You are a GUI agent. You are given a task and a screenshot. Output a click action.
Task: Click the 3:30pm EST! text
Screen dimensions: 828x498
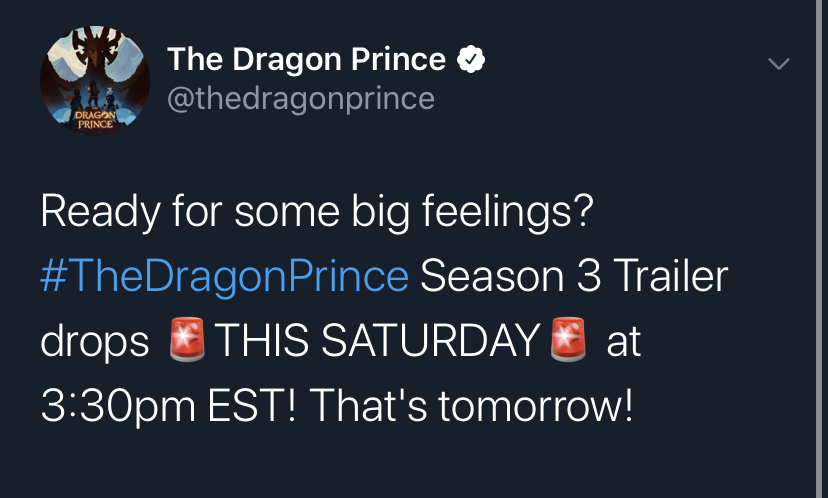click(168, 406)
